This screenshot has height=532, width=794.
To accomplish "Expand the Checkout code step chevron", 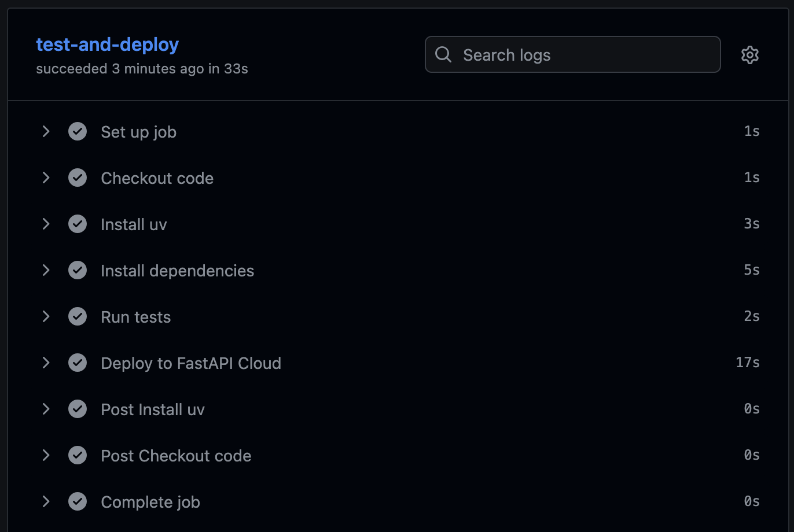I will coord(46,178).
